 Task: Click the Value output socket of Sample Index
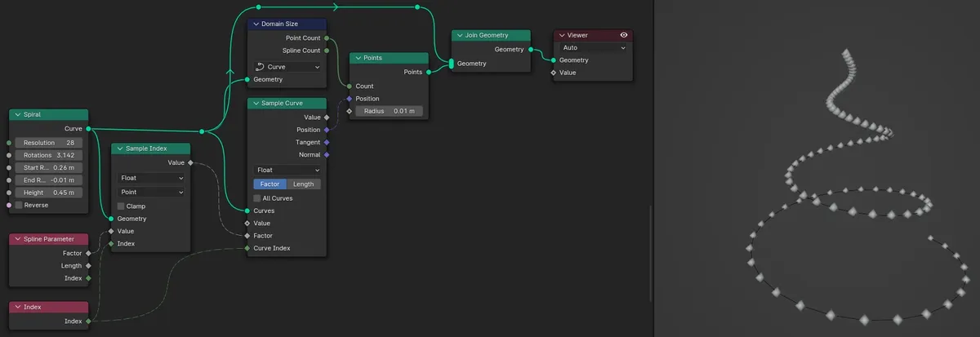pyautogui.click(x=191, y=162)
